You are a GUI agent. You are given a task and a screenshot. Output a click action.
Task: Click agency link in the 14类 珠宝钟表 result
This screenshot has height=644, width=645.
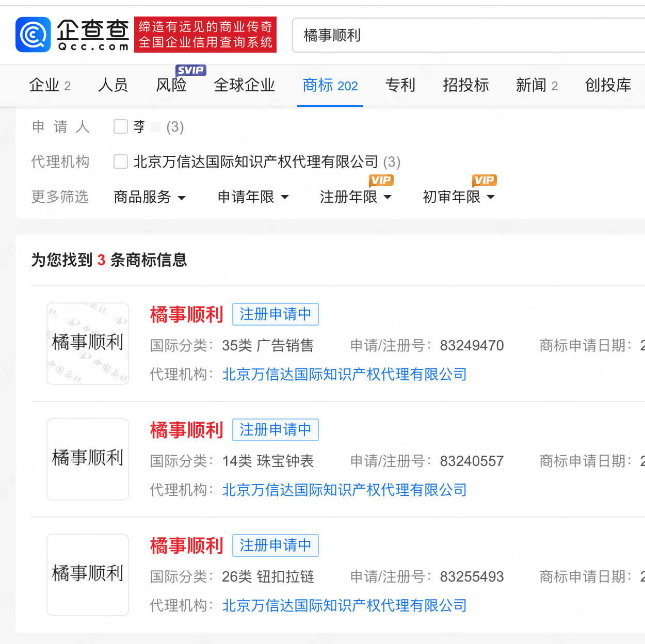[344, 490]
